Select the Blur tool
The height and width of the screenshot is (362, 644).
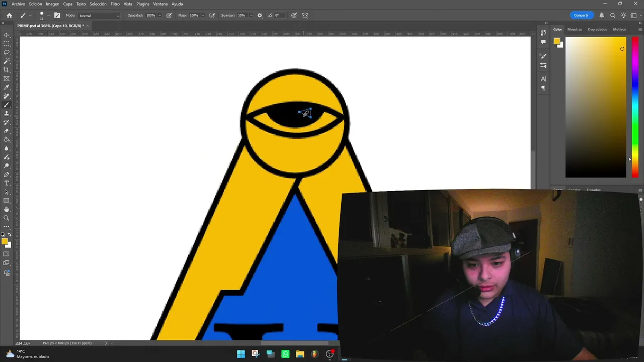pos(7,148)
